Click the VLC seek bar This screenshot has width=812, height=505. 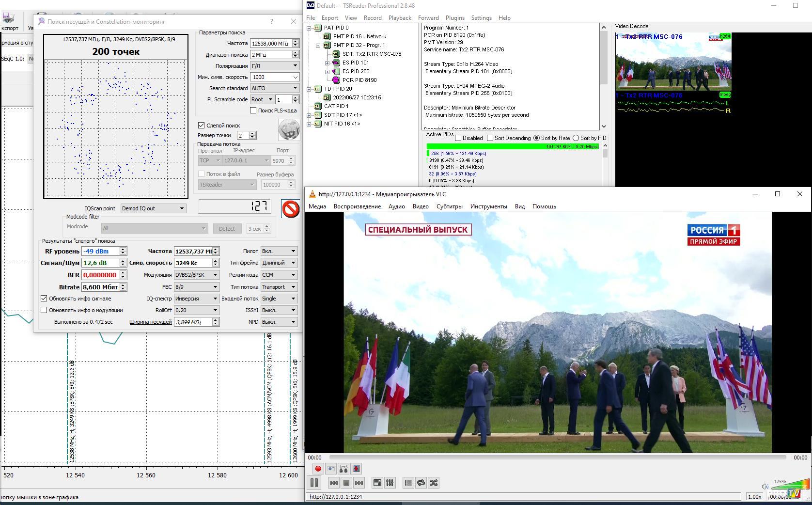coord(557,457)
